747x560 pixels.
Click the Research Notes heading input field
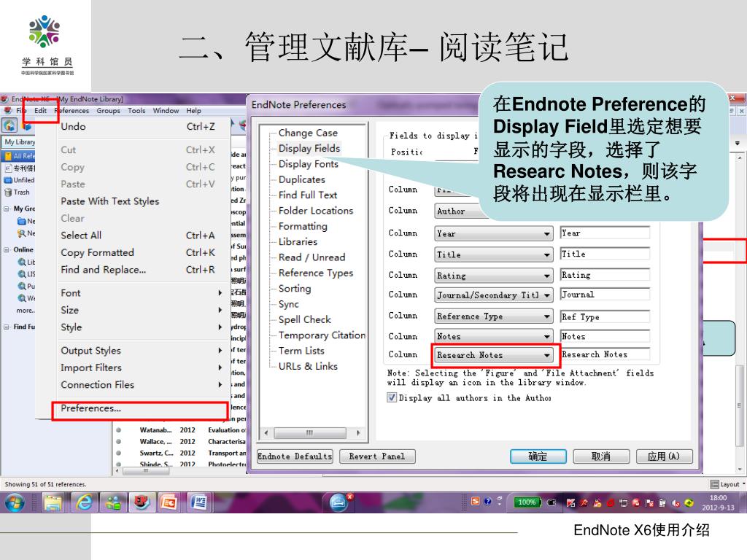tap(605, 354)
